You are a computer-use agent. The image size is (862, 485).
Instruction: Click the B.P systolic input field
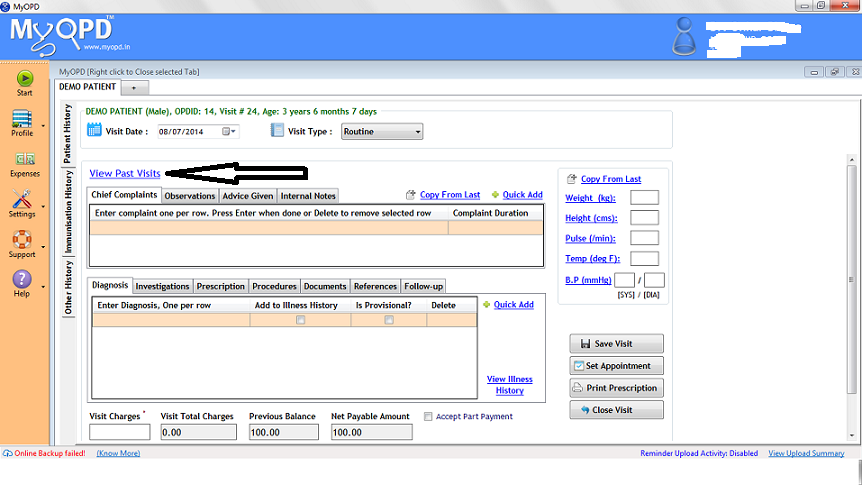coord(625,280)
